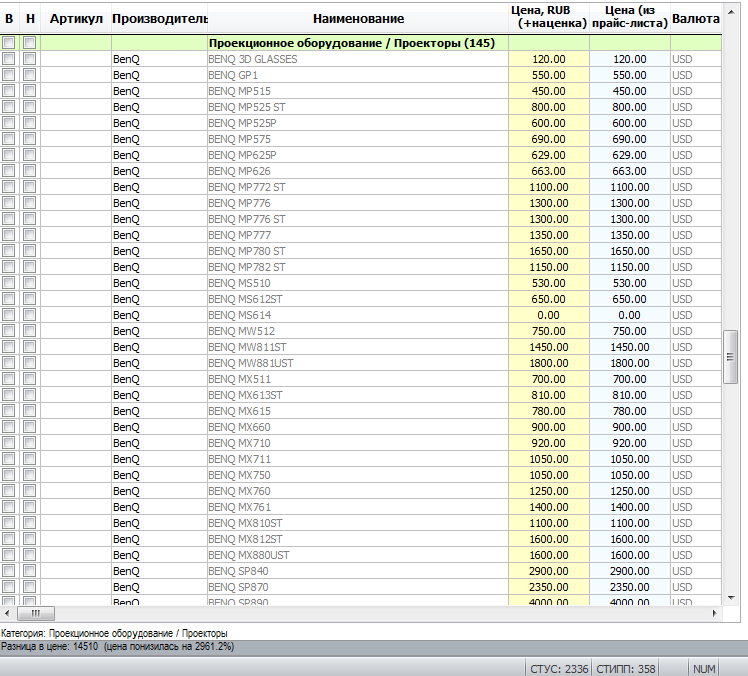Check the B box in BENQ MP626 row

[x=9, y=171]
